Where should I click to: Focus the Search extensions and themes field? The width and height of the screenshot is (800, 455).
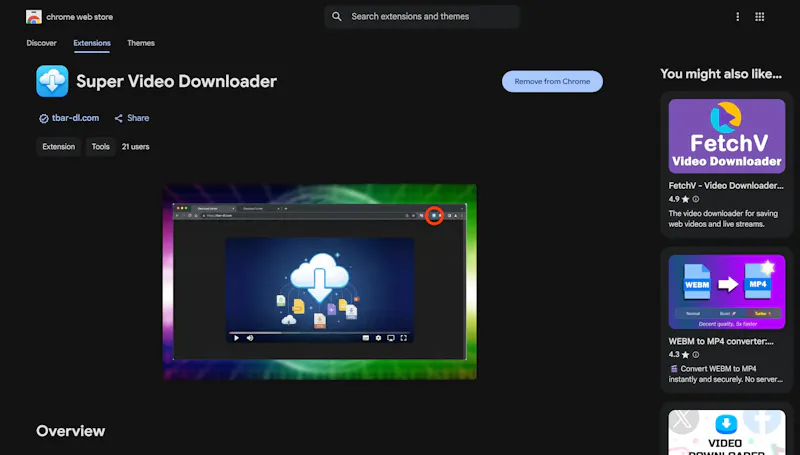[422, 16]
